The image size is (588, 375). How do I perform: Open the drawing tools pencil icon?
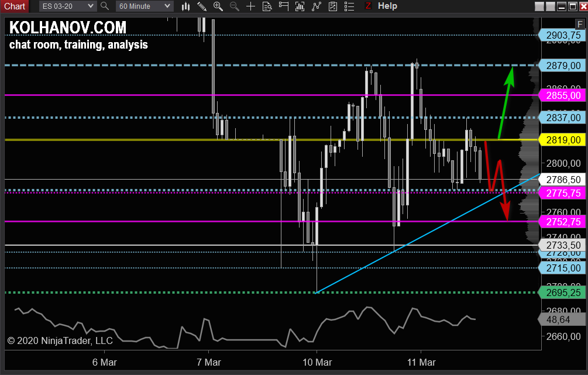[x=202, y=6]
